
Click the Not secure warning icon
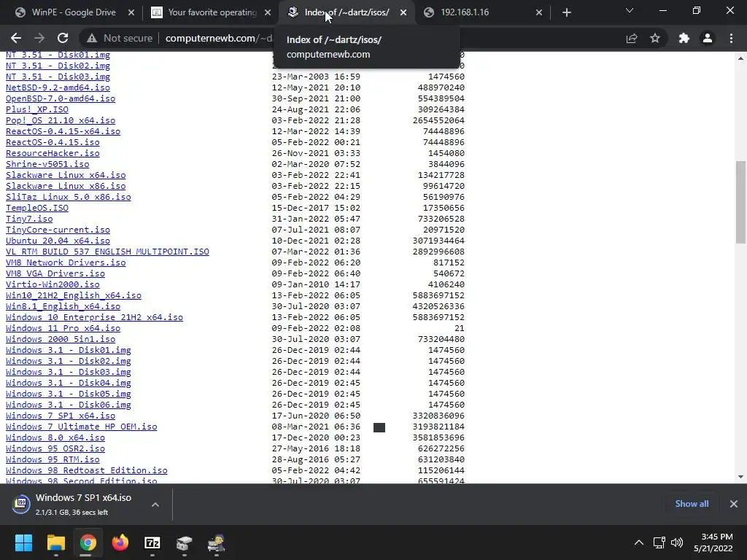(x=92, y=38)
